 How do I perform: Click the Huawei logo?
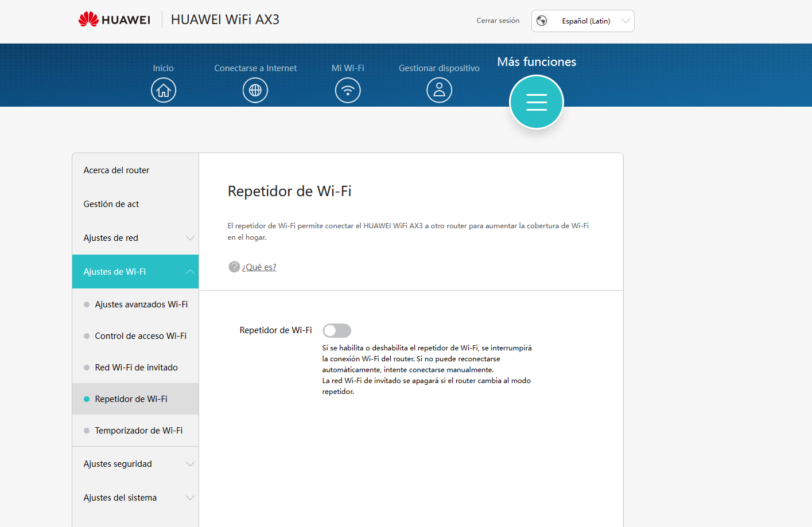(x=114, y=19)
